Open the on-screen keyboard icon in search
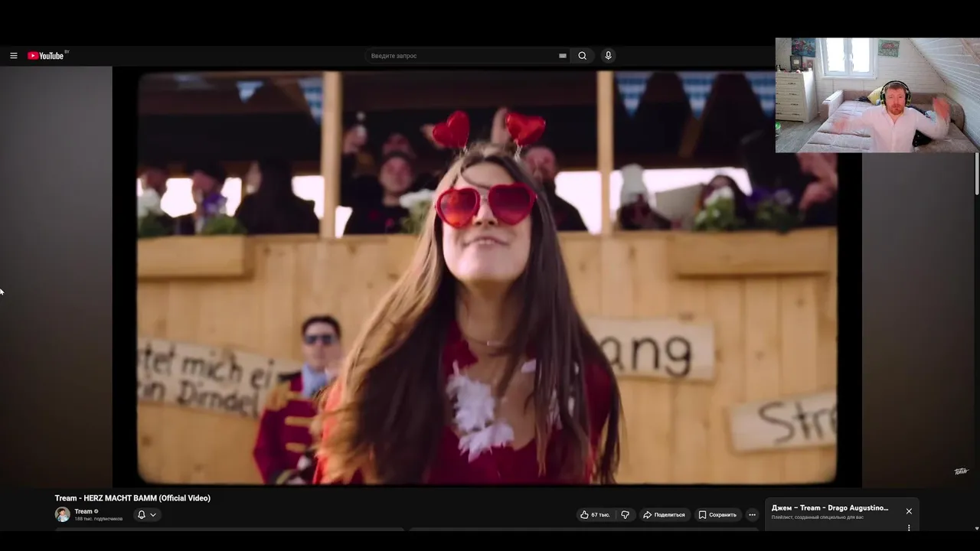This screenshot has height=551, width=980. tap(563, 56)
